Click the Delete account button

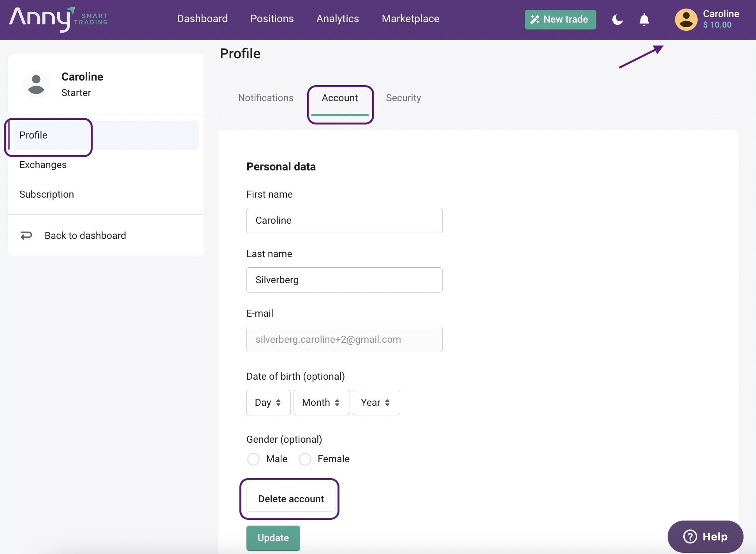291,499
